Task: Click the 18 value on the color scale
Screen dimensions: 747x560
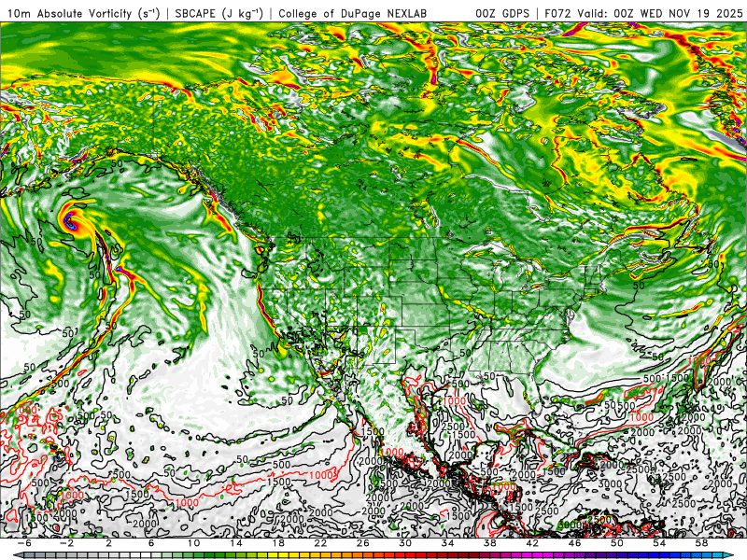Action: coord(278,543)
